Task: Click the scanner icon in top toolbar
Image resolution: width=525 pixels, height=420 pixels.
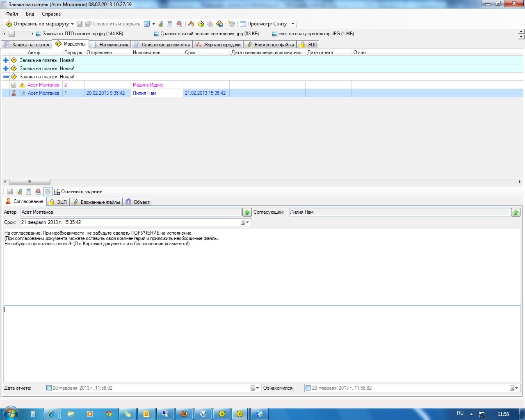Action: point(170,24)
